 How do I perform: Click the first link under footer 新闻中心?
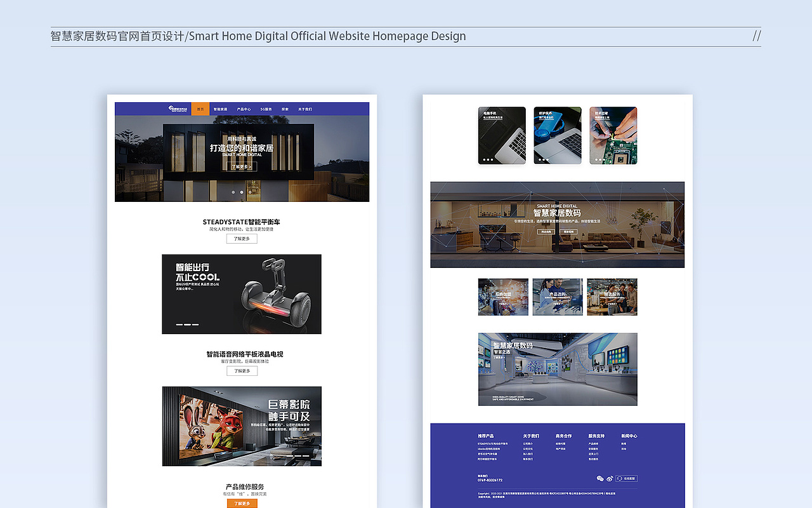[624, 444]
